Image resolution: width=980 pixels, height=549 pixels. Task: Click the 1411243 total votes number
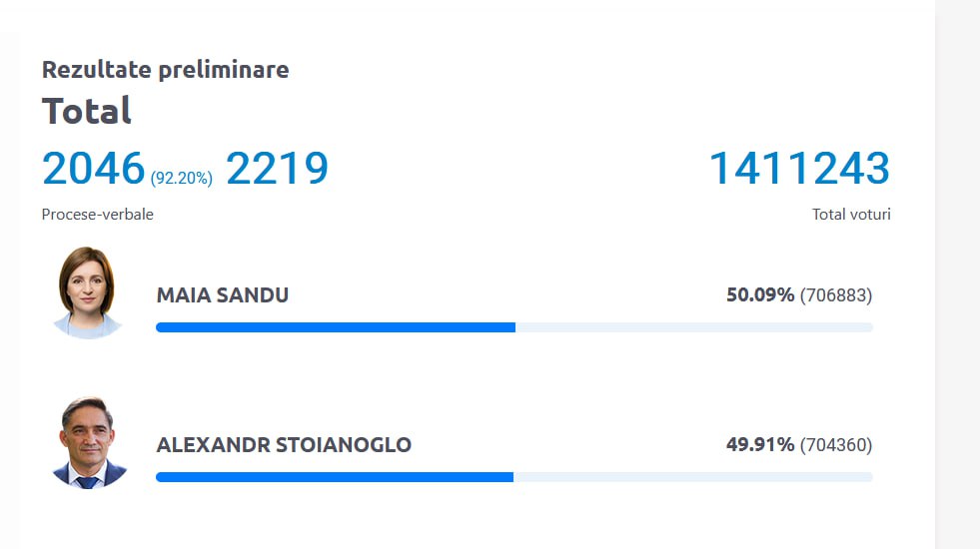tap(799, 169)
